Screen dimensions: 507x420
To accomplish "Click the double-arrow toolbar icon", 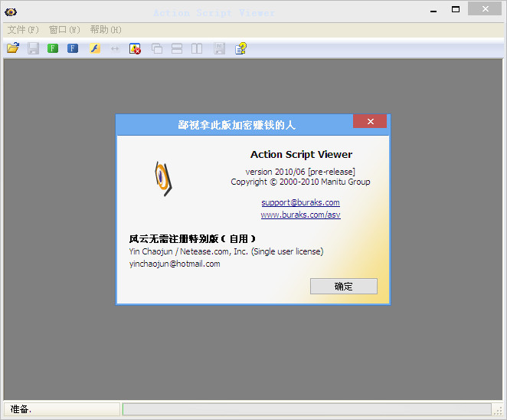I will (115, 49).
